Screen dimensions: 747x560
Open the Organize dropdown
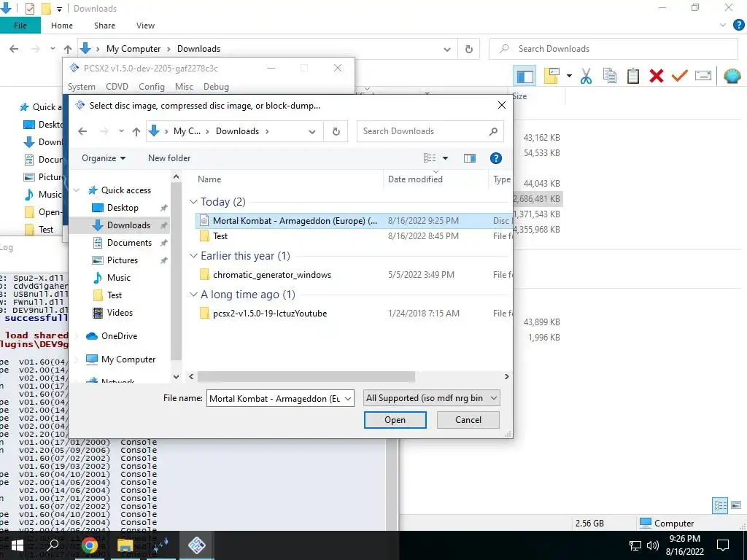(x=104, y=158)
